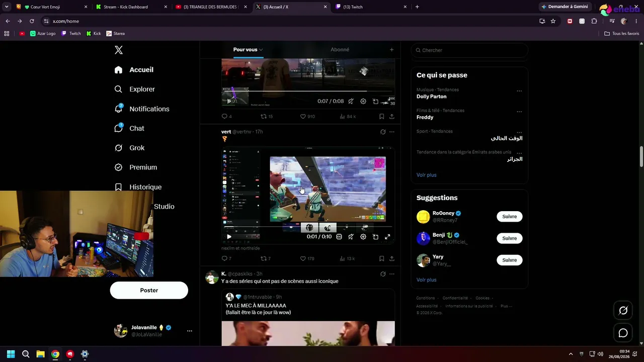Open File Explorer from taskbar
This screenshot has width=644, height=362.
point(40,354)
